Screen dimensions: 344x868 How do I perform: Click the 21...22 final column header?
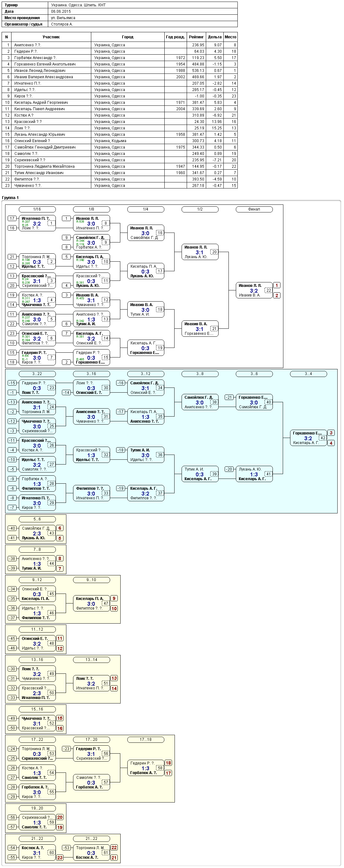92,838
